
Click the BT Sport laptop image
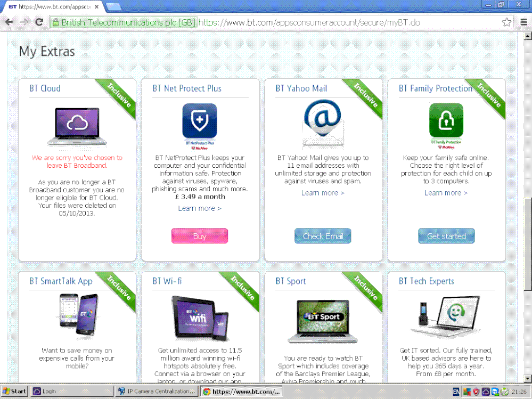(x=322, y=321)
